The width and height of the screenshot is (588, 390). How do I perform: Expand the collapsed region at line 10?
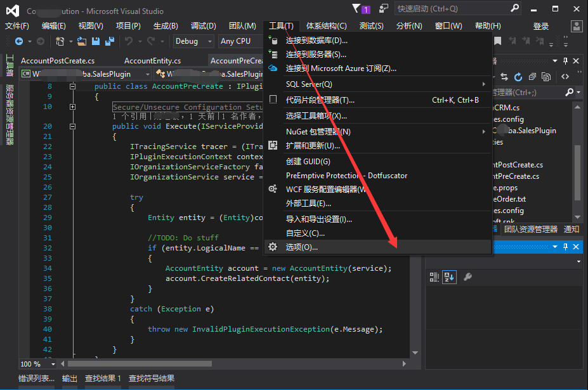[x=73, y=107]
